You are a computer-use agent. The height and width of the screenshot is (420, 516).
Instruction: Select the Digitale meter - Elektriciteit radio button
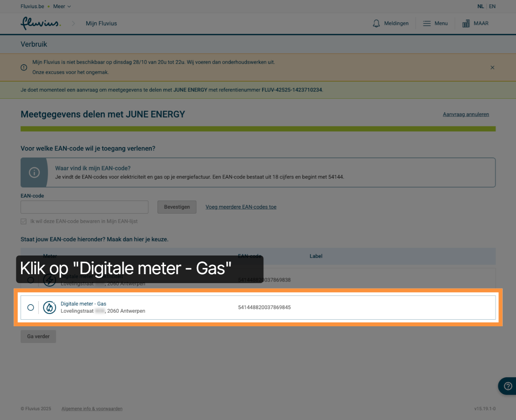pyautogui.click(x=30, y=280)
